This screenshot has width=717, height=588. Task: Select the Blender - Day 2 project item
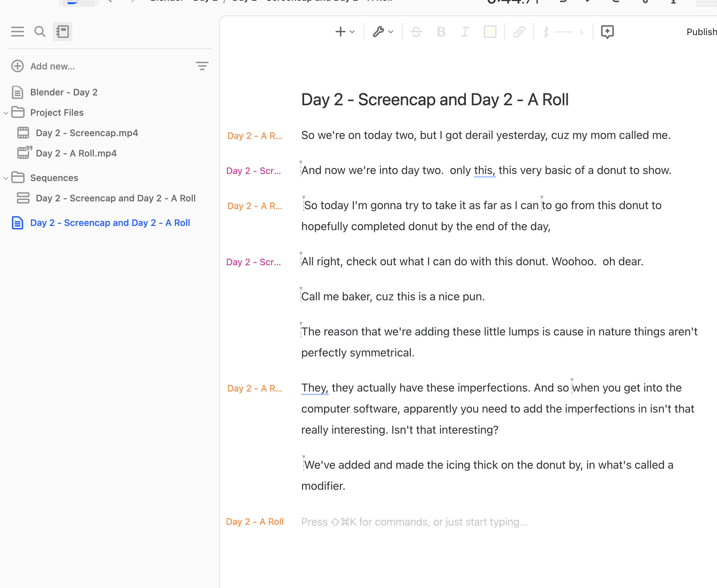click(64, 92)
